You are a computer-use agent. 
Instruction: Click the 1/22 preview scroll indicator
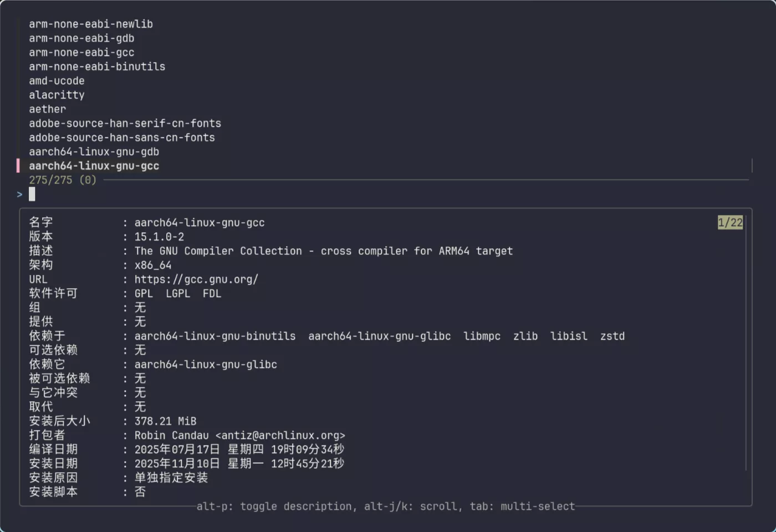[730, 223]
